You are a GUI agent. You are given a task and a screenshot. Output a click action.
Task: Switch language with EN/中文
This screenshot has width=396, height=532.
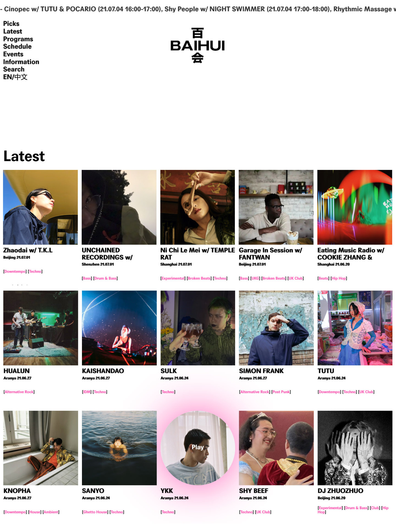(x=15, y=77)
